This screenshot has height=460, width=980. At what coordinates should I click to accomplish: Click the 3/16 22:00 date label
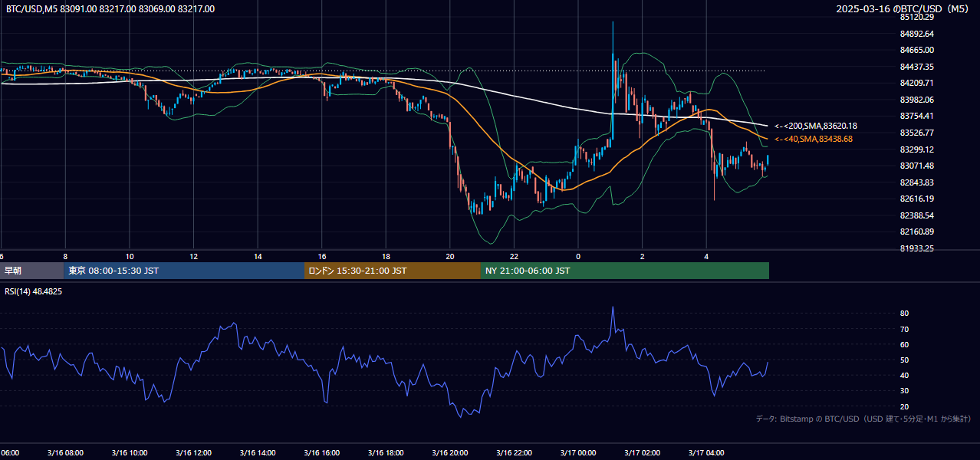514,453
